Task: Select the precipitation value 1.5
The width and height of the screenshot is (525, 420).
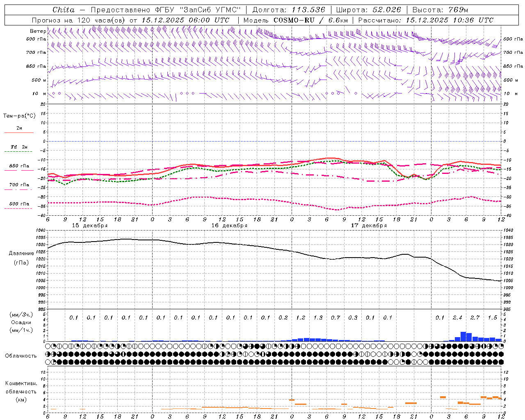Action: point(492,318)
